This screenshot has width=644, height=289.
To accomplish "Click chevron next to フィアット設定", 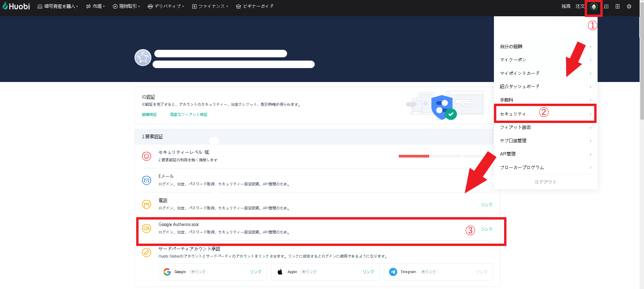I will pos(590,128).
